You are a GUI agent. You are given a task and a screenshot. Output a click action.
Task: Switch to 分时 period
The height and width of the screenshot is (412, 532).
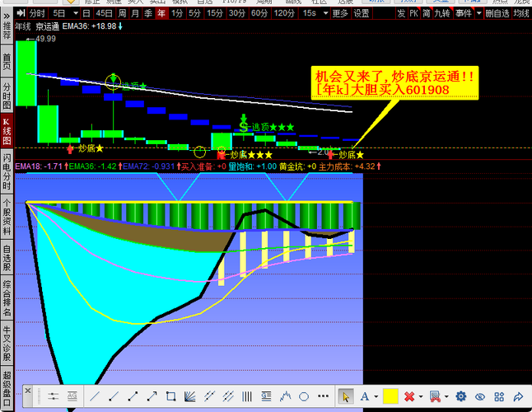point(36,13)
